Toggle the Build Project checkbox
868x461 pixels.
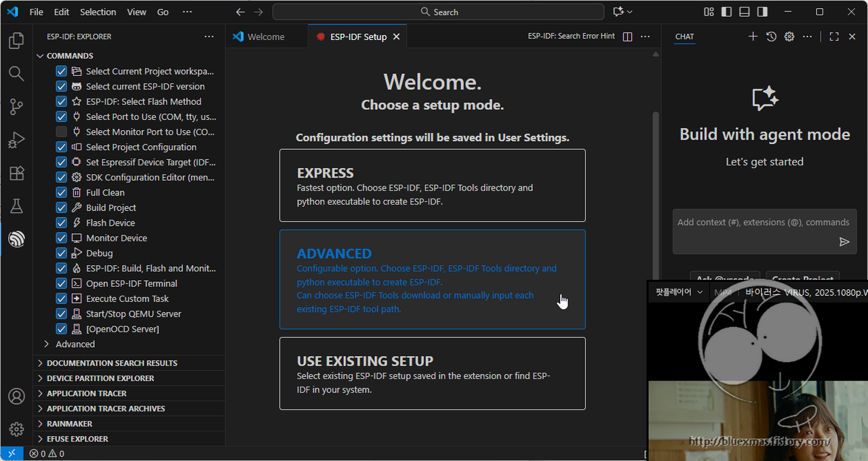coord(61,207)
